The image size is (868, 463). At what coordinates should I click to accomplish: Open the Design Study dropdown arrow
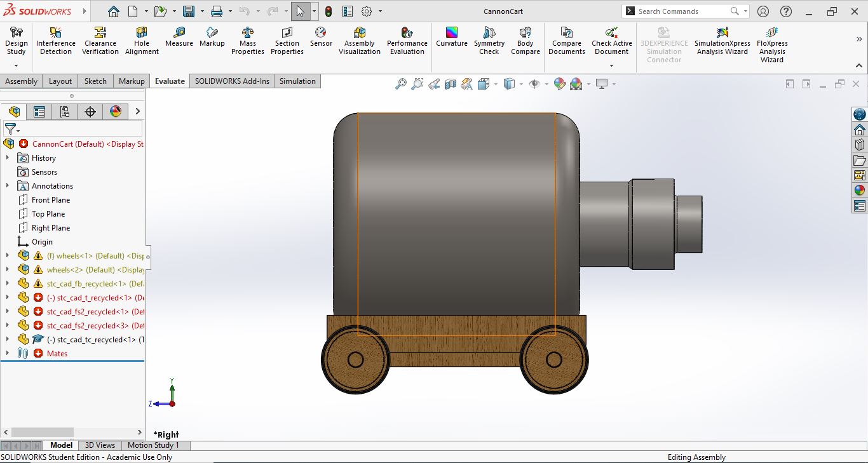pos(17,65)
